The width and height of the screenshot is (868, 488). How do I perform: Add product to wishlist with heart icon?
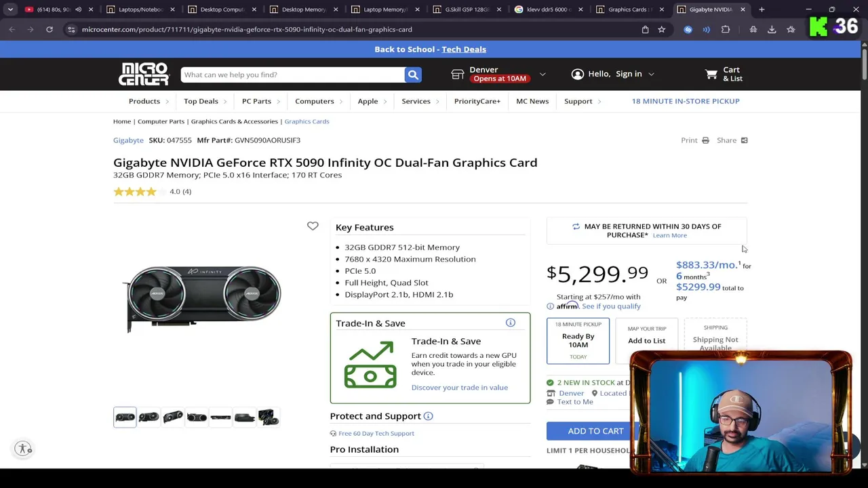pyautogui.click(x=313, y=226)
